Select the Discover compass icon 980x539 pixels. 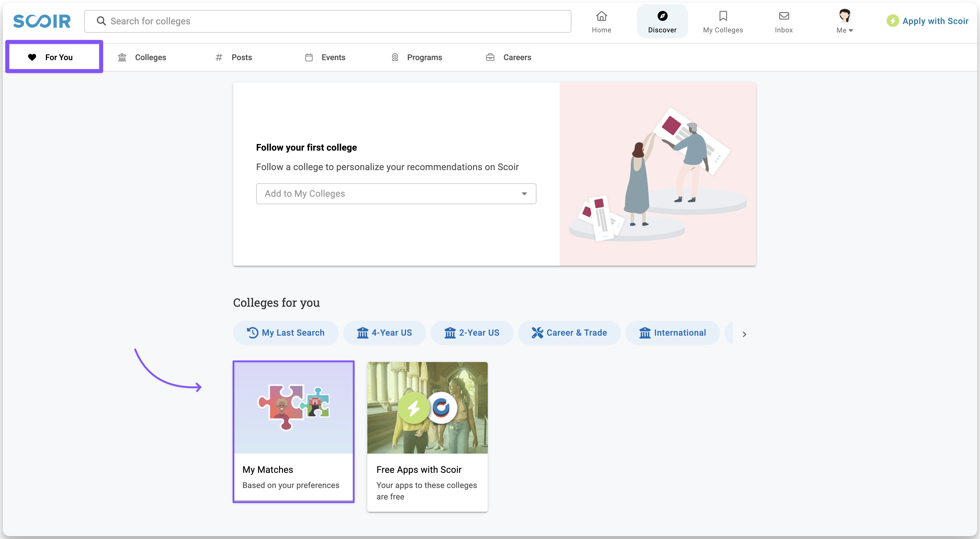(x=662, y=16)
